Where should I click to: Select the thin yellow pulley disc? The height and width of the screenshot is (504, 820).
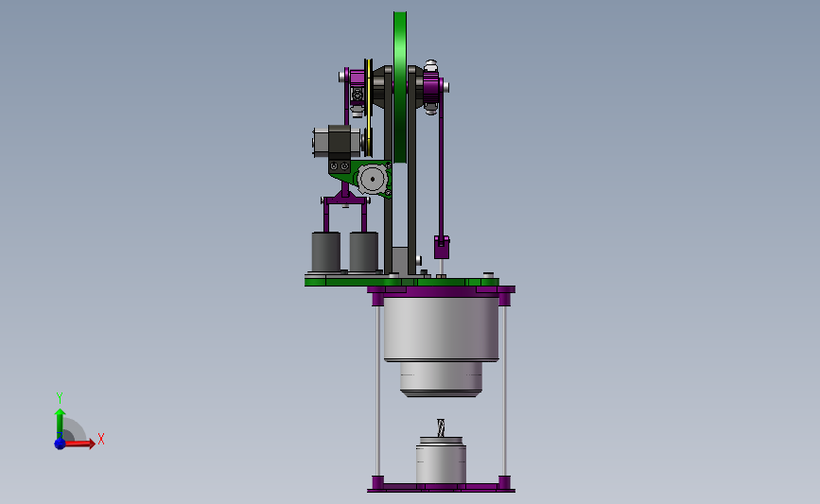(x=369, y=107)
